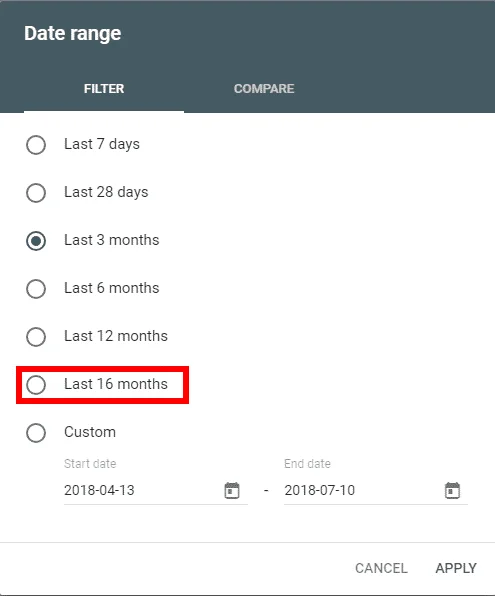Click the 'Last 12 months' label text
This screenshot has width=495, height=596.
coord(116,336)
